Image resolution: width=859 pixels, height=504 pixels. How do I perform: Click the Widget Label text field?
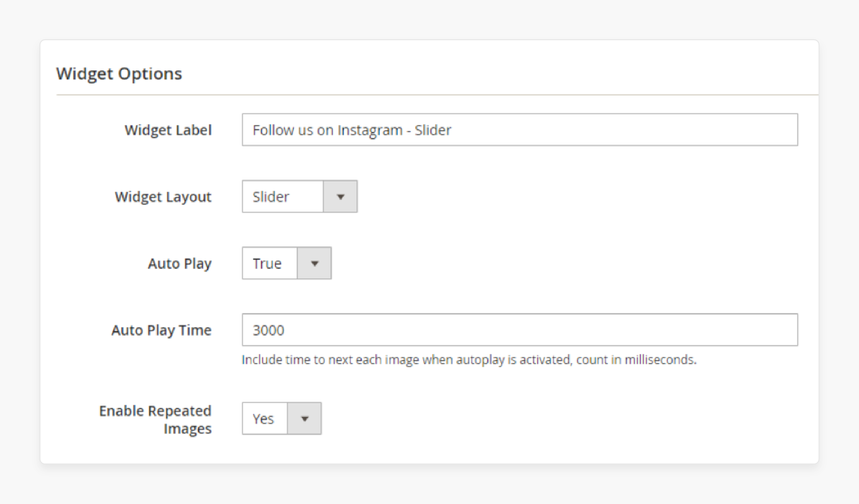click(x=520, y=130)
